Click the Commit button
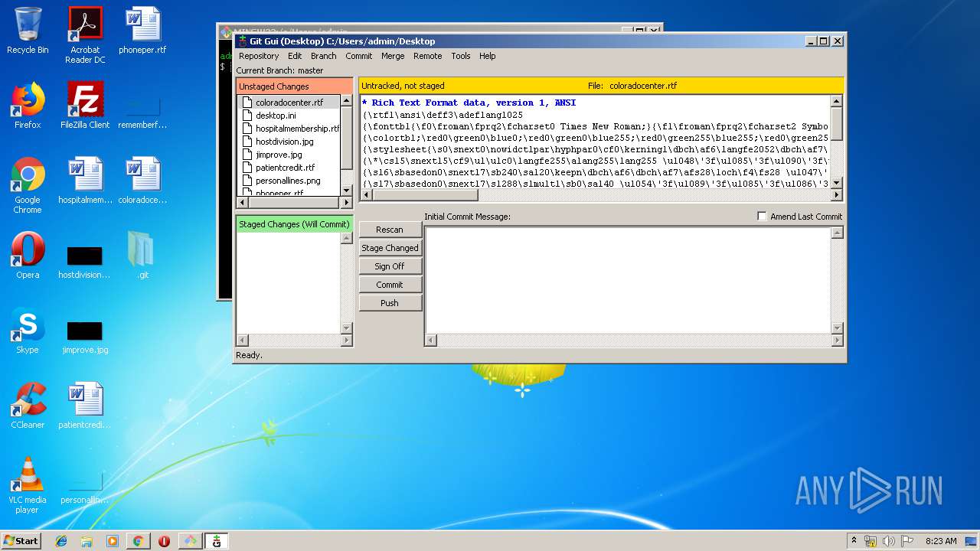 tap(390, 285)
